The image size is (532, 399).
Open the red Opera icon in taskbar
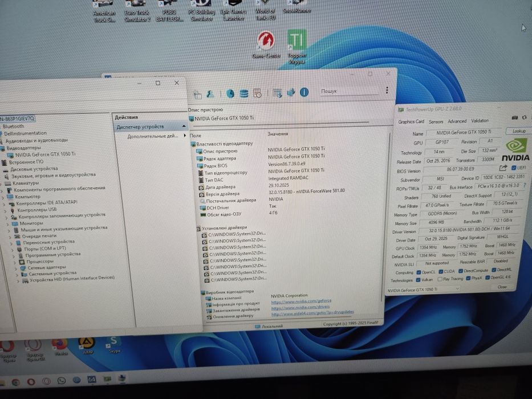(31, 382)
